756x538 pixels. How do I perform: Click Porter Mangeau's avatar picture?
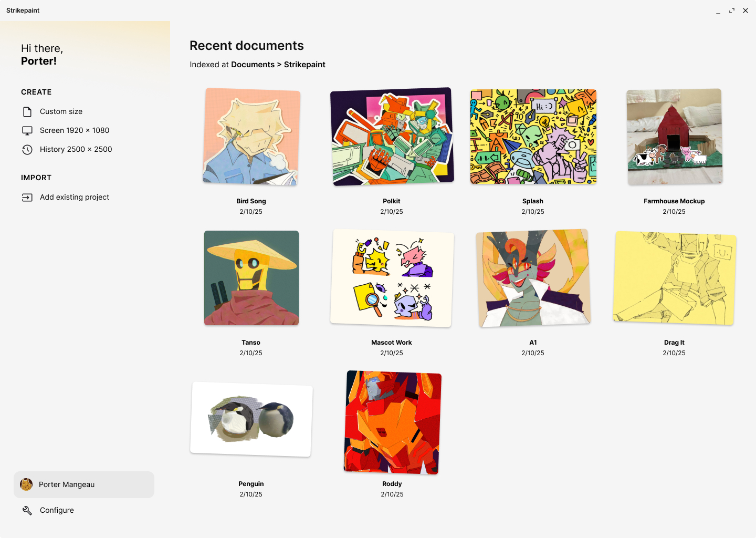(26, 484)
